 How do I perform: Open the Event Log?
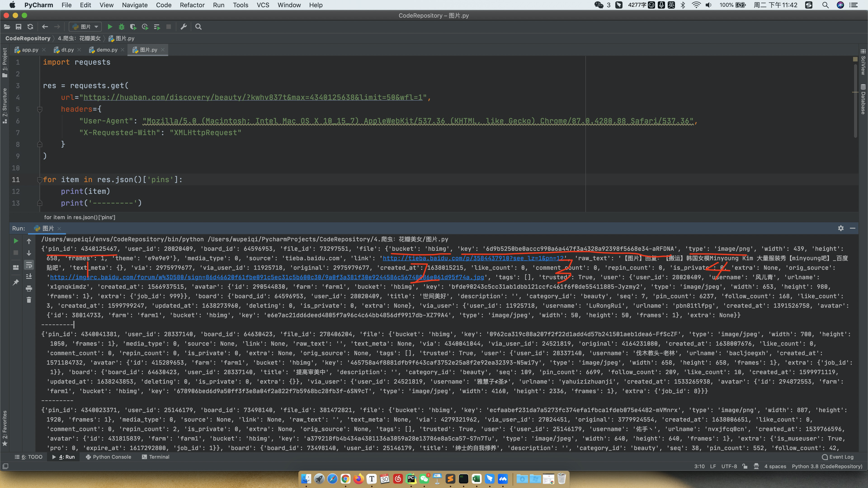coord(838,457)
